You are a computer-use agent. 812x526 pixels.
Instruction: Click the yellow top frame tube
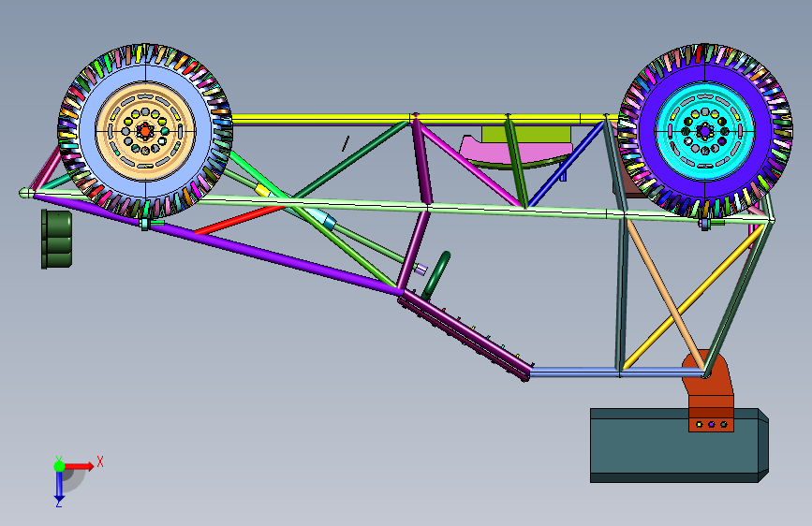click(x=424, y=119)
